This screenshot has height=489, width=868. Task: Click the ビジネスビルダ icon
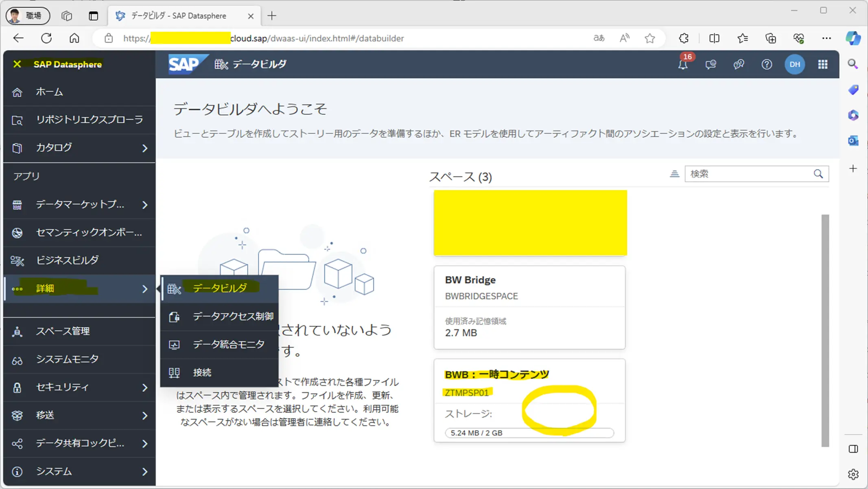tap(17, 261)
